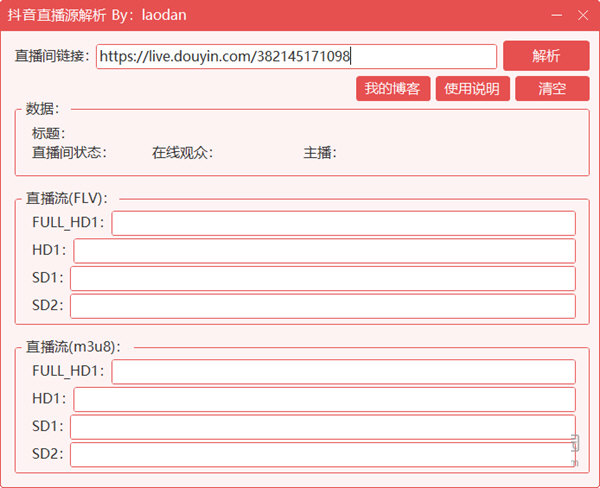Focus the FLV SD1 stream field
Viewport: 600px width, 488px height.
click(322, 278)
